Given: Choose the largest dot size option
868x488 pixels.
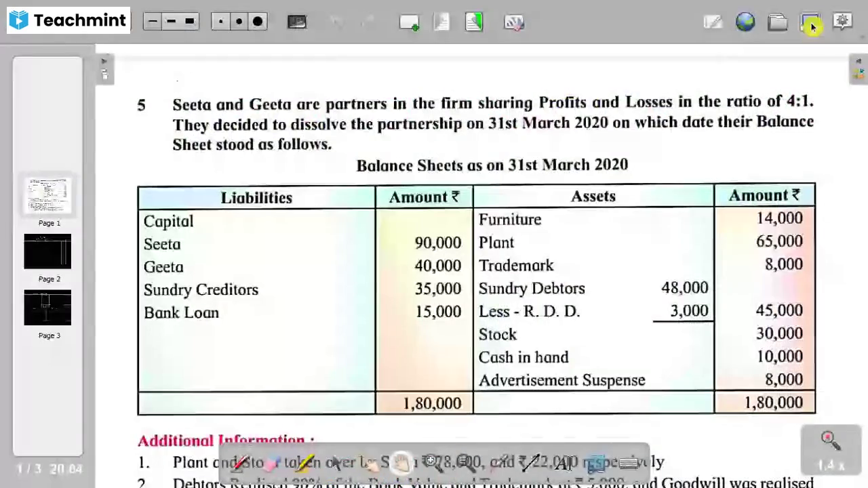Looking at the screenshot, I should click(258, 22).
